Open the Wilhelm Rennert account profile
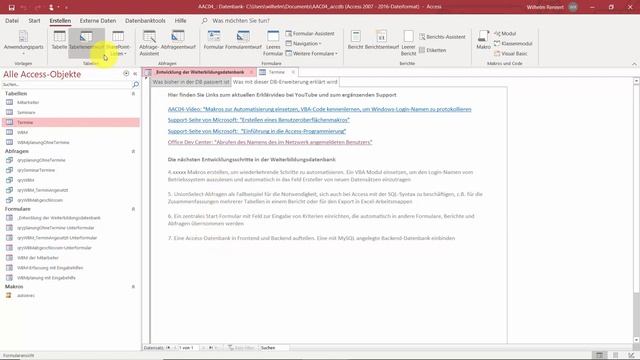The height and width of the screenshot is (360, 640). 552,7
